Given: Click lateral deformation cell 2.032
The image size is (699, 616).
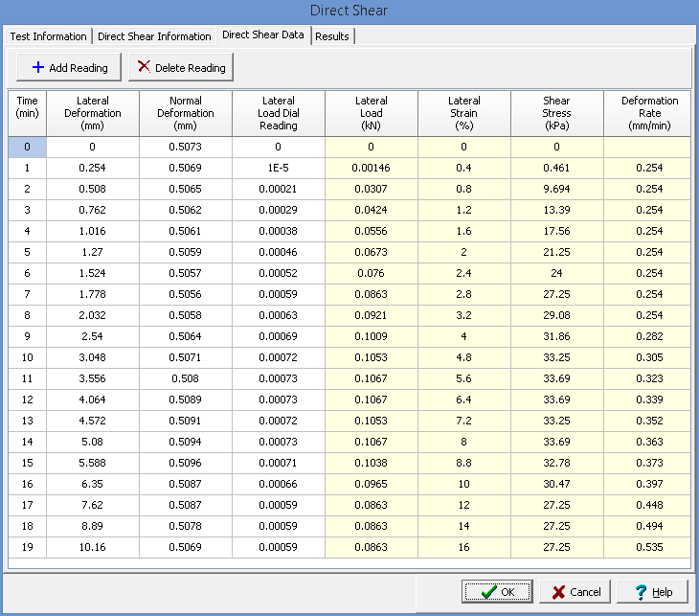Looking at the screenshot, I should click(x=93, y=315).
